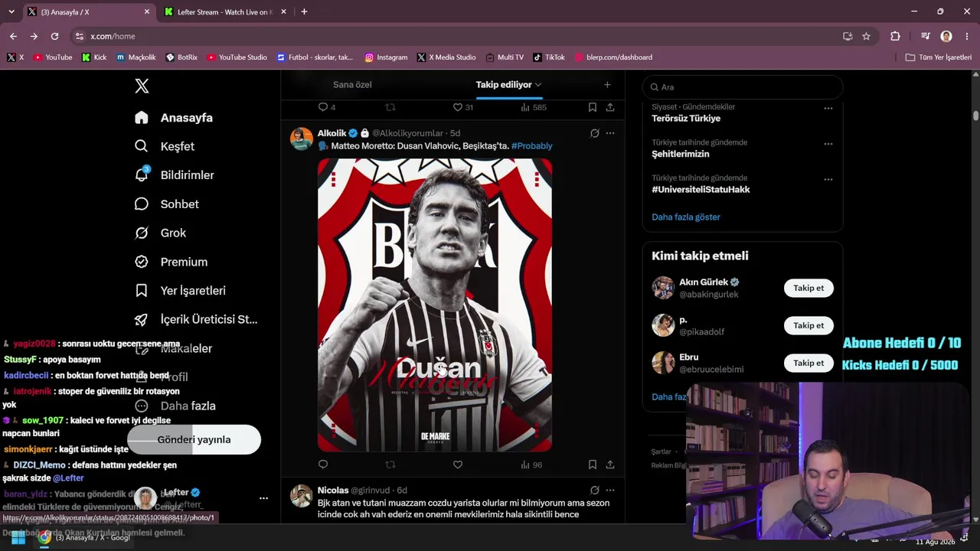The image size is (980, 551).
Task: Open the Kick bookmark
Action: click(94, 57)
